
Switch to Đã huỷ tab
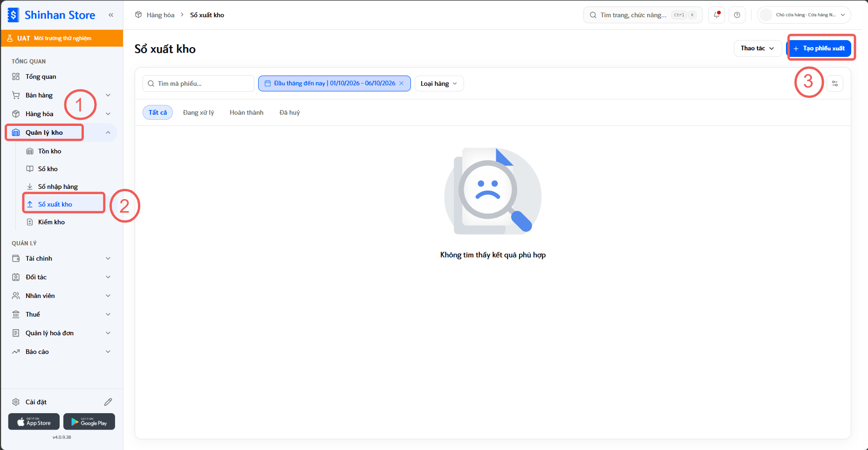point(290,112)
